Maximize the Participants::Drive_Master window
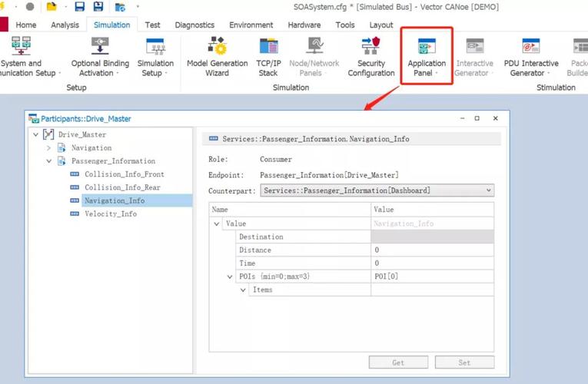The image size is (588, 384). tap(477, 118)
